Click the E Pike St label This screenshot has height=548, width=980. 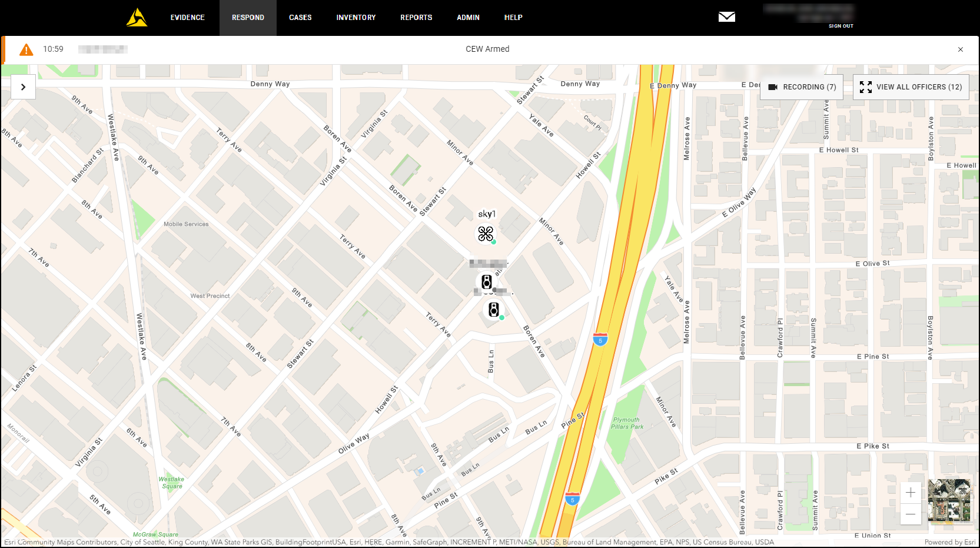(x=873, y=446)
